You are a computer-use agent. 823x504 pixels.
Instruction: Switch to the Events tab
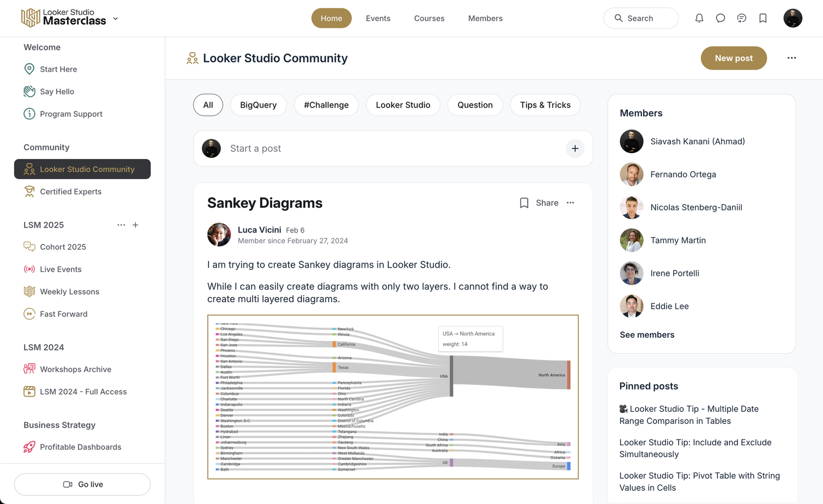[378, 18]
